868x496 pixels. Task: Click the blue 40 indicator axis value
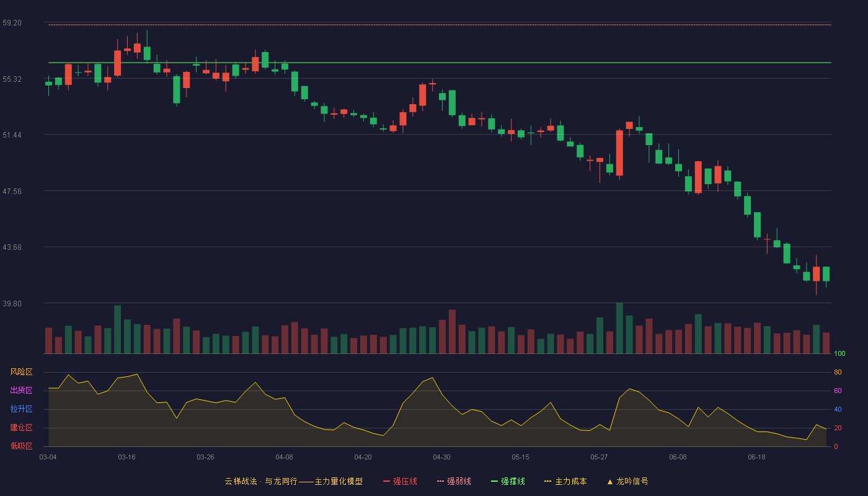pos(838,409)
